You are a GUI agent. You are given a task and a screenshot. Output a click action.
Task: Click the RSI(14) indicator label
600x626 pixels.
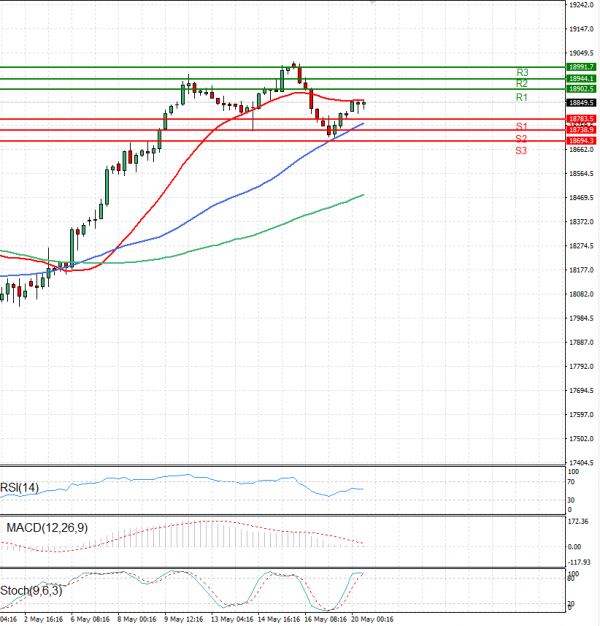(x=20, y=488)
